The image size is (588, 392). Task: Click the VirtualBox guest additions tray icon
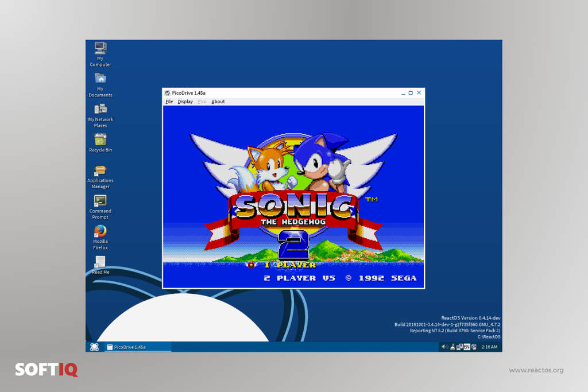(x=474, y=347)
